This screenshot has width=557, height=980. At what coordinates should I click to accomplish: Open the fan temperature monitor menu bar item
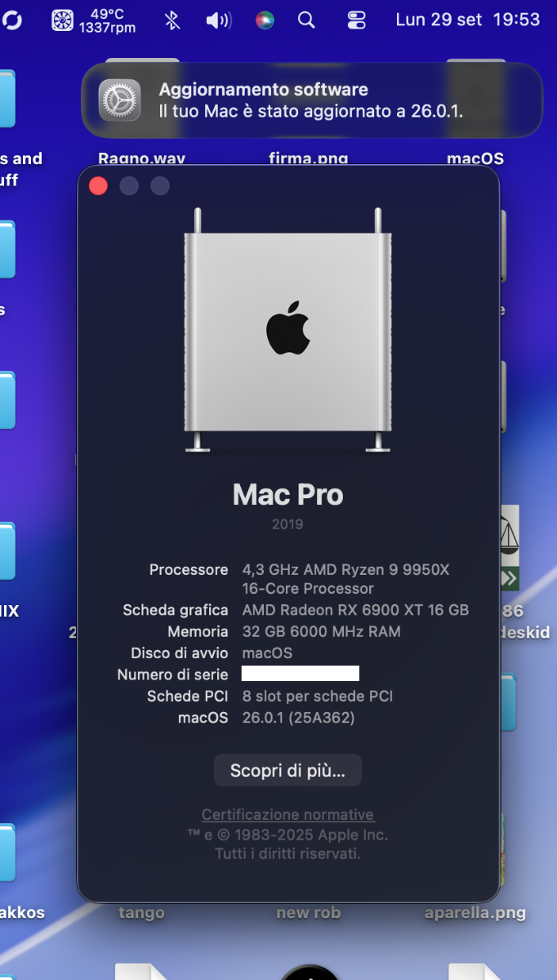[x=94, y=20]
